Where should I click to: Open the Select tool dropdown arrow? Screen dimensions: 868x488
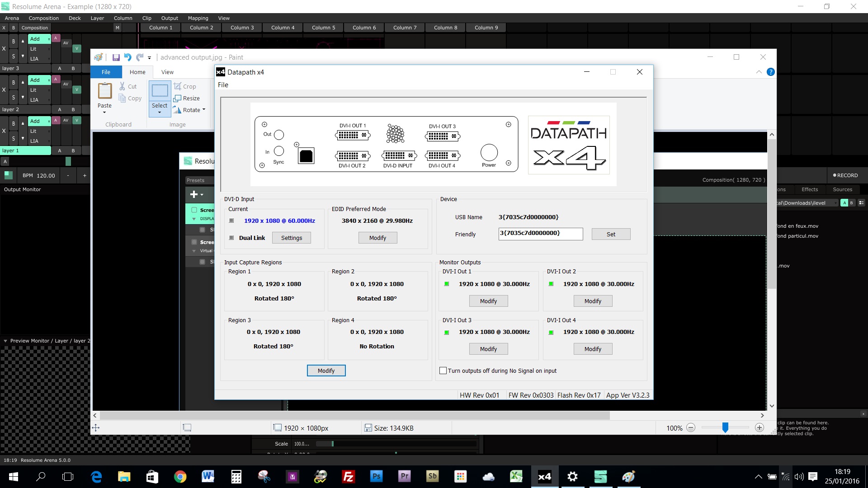point(160,112)
